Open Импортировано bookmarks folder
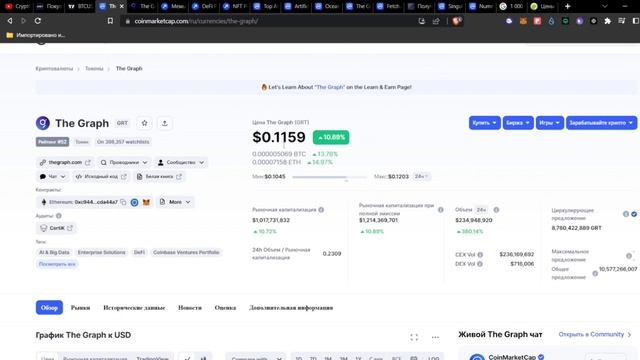This screenshot has height=360, width=640. [x=36, y=35]
